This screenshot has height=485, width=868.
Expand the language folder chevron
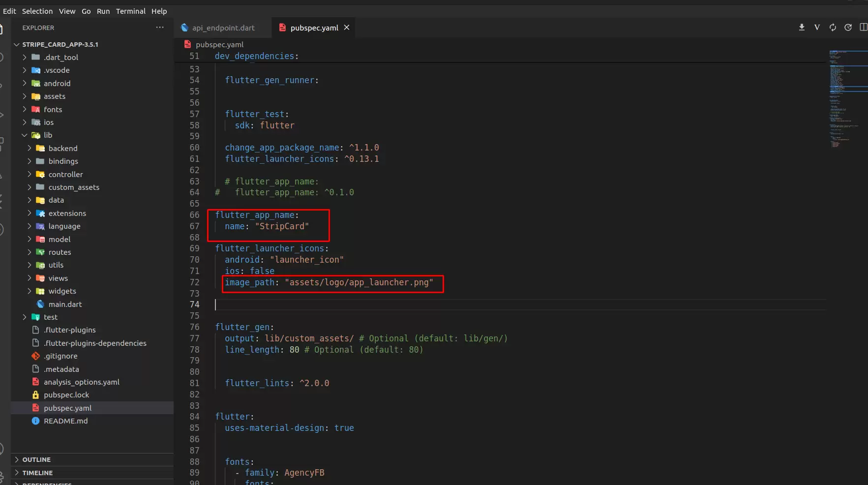[30, 226]
